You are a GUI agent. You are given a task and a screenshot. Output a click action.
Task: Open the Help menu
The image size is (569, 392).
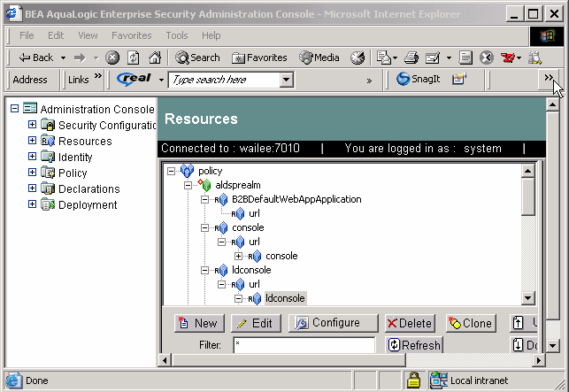point(211,35)
